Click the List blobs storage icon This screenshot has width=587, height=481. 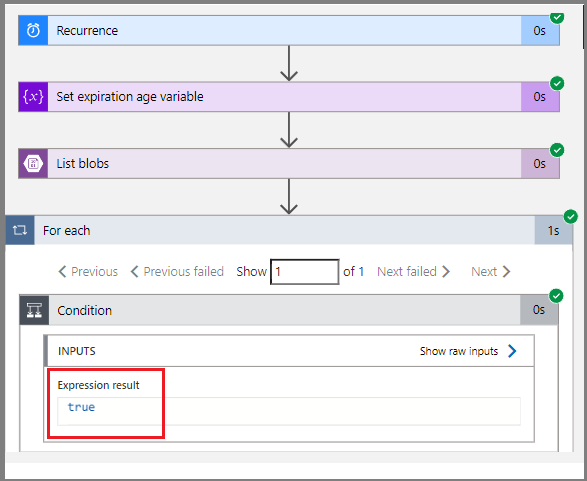(x=33, y=164)
